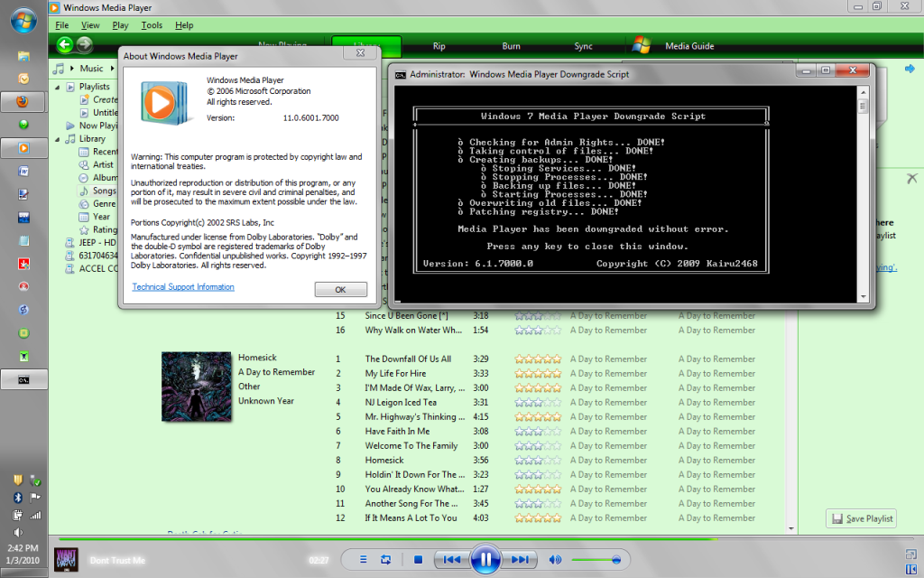Open the View menu
This screenshot has height=578, width=924.
[x=90, y=25]
